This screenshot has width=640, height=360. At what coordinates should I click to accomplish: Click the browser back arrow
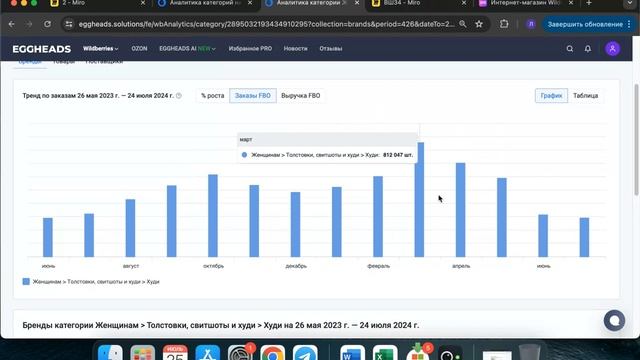point(11,24)
